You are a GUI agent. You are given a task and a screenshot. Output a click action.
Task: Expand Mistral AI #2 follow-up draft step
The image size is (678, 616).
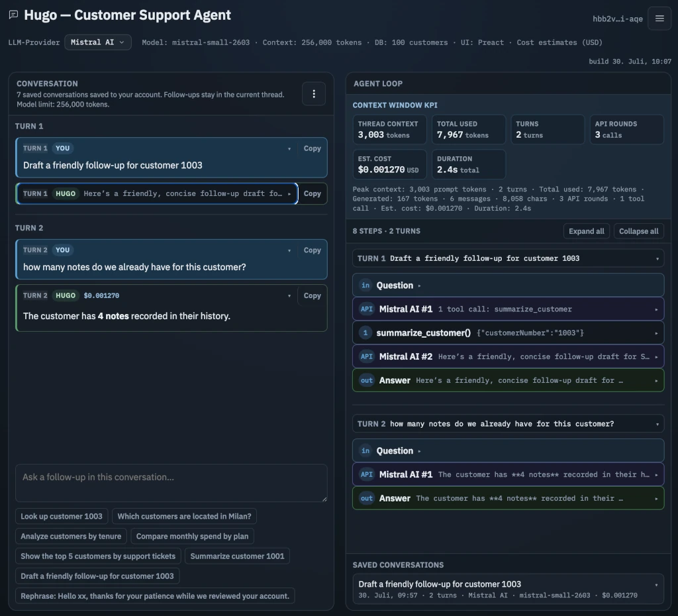pos(508,356)
